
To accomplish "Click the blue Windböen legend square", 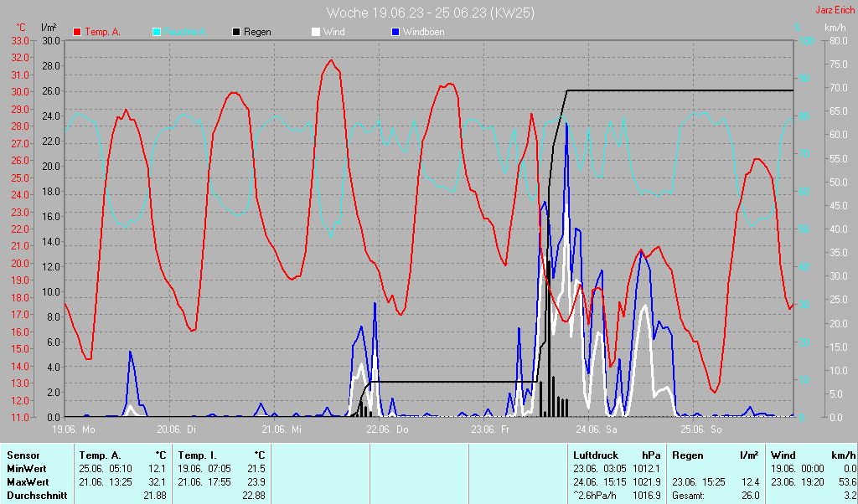I will (x=395, y=32).
